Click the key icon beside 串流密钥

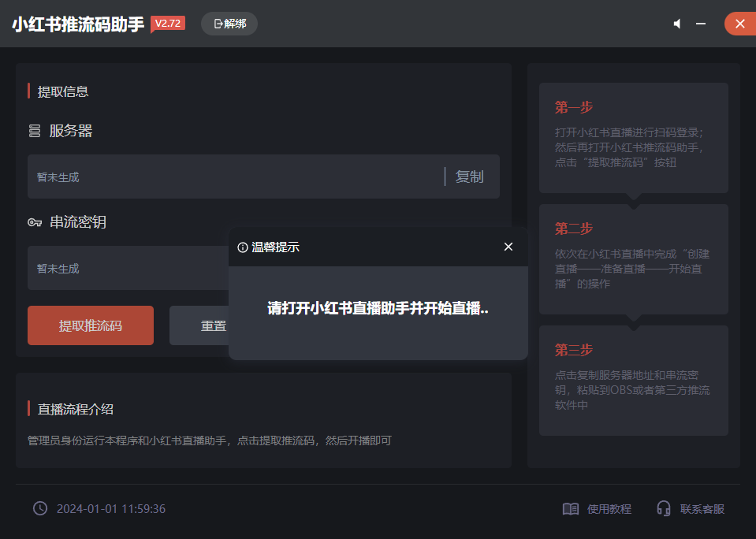[35, 223]
